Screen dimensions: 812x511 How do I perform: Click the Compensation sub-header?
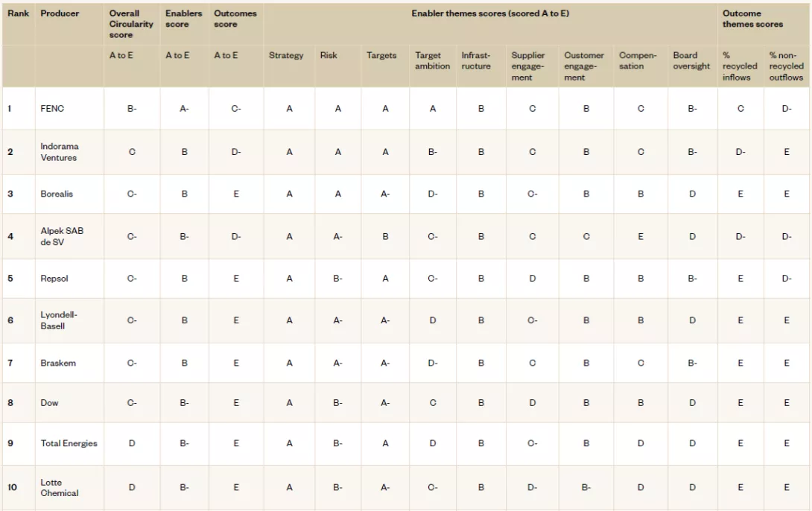pos(638,60)
